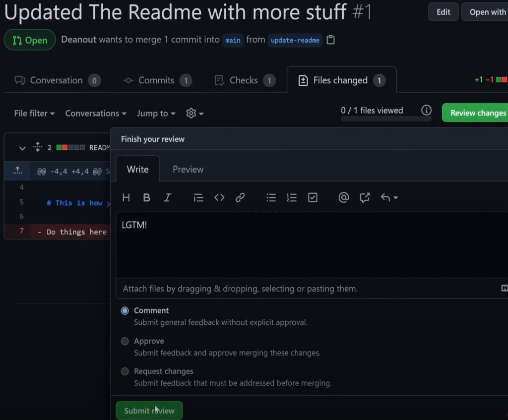Image resolution: width=508 pixels, height=420 pixels.
Task: Add a task list to the comment
Action: [313, 197]
